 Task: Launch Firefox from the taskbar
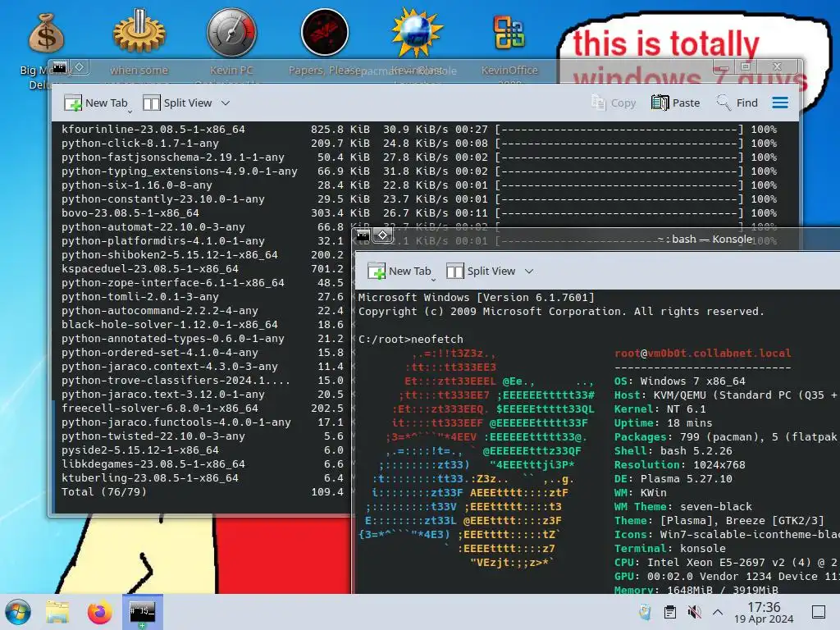click(x=99, y=612)
